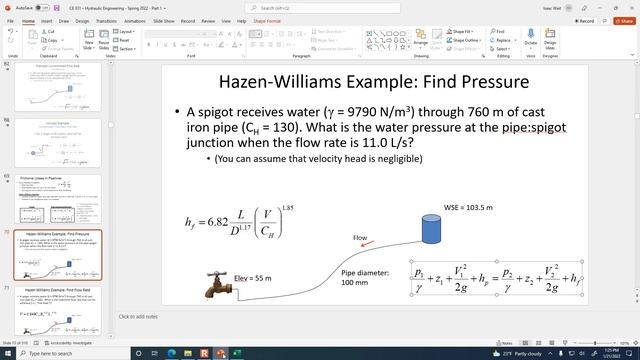This screenshot has height=360, width=640.
Task: Click the search box in title bar
Action: [322, 8]
